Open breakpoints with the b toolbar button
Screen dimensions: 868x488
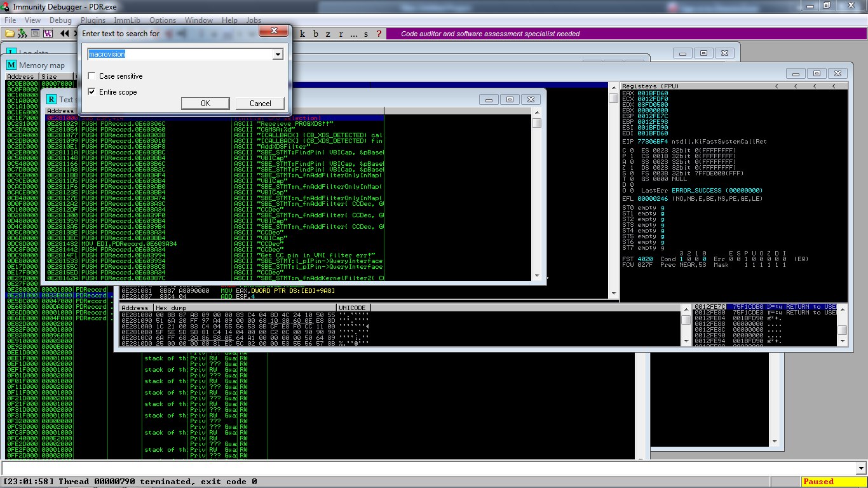click(x=315, y=34)
